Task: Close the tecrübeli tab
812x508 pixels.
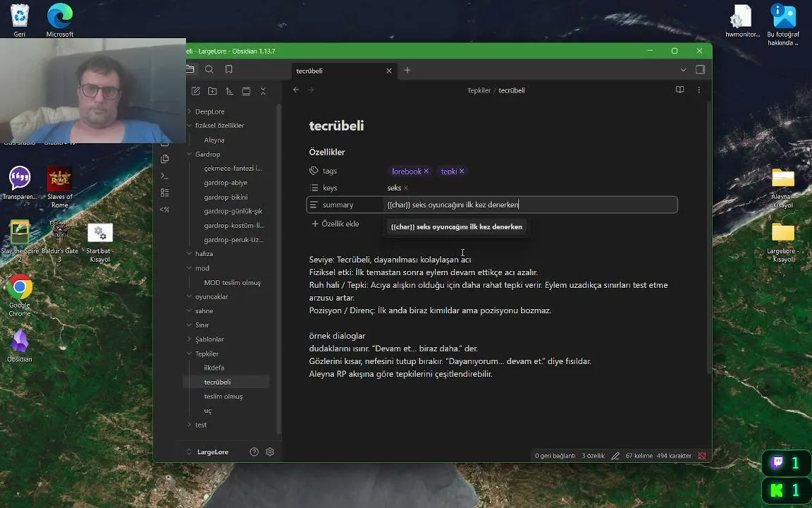Action: point(389,71)
